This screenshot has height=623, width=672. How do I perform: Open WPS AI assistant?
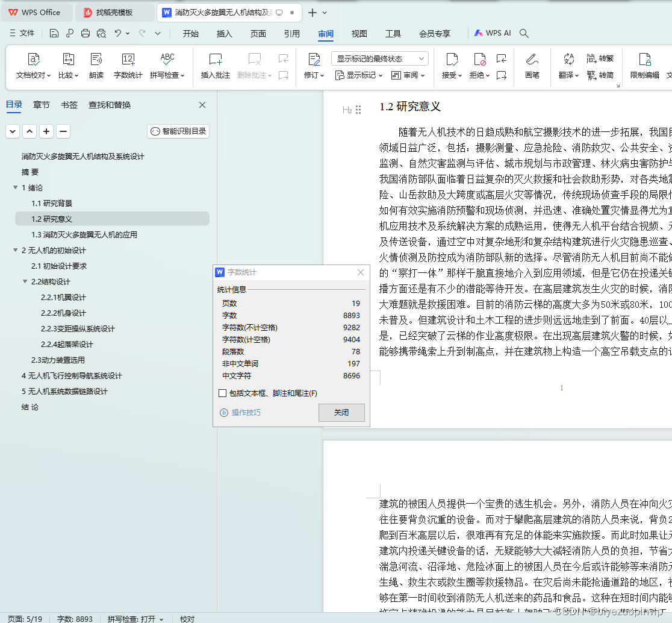click(493, 33)
